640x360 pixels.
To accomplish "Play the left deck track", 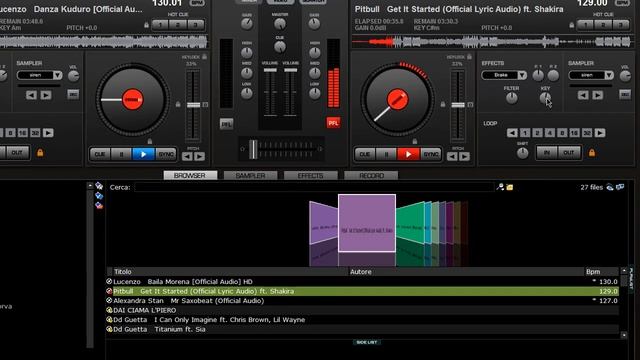I will coord(143,154).
